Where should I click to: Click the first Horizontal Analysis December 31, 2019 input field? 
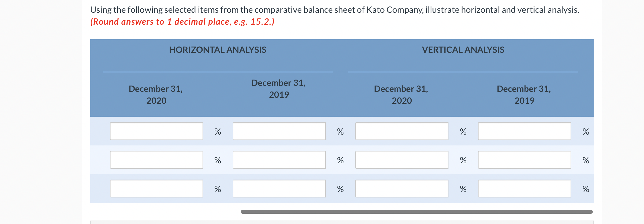(x=279, y=131)
